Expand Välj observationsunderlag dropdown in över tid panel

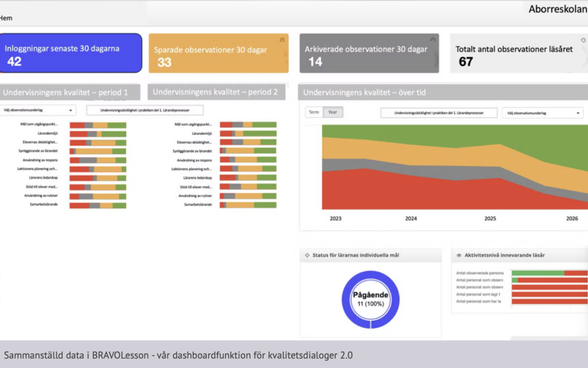click(542, 113)
